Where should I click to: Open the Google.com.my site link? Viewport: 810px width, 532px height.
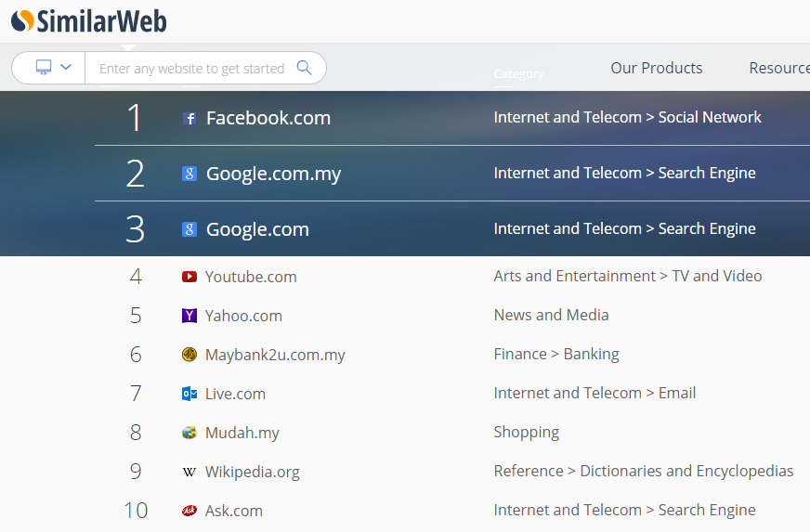pos(273,174)
